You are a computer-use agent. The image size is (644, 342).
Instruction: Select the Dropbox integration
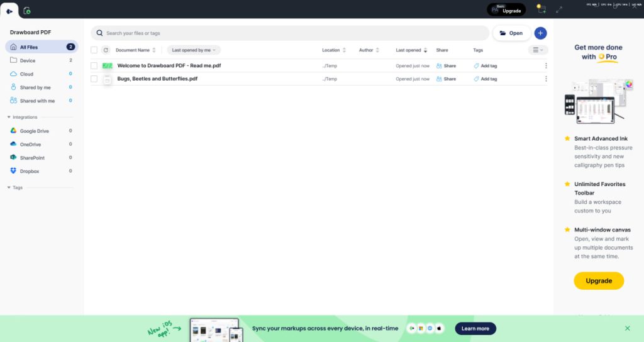(x=29, y=171)
